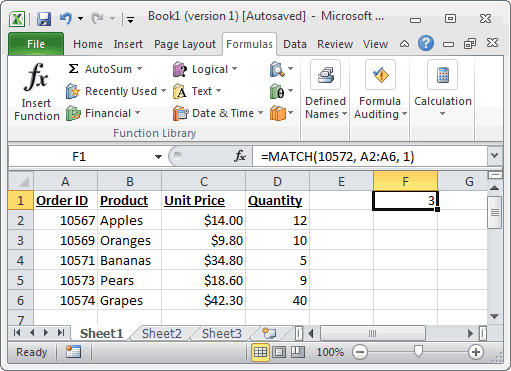511x371 pixels.
Task: Click macro recording icon in status bar
Action: (x=73, y=352)
